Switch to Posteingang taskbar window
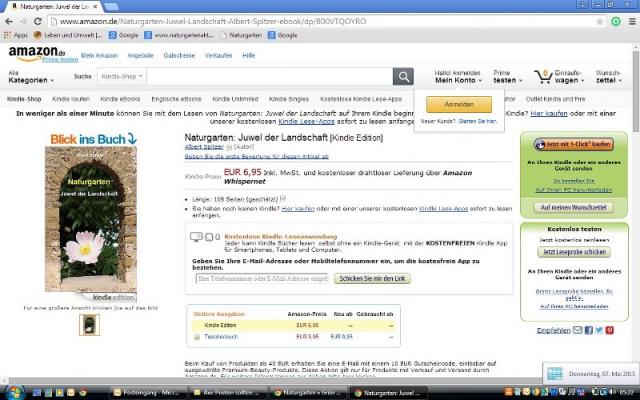 click(x=148, y=393)
